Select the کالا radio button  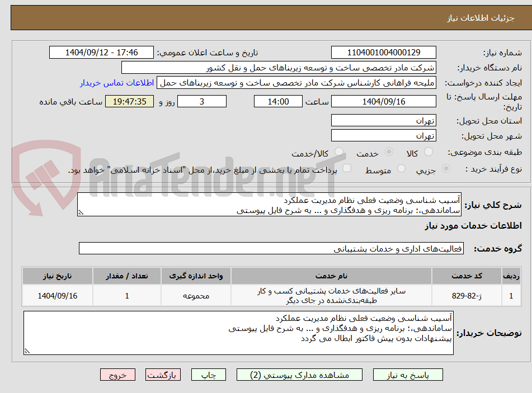(429, 152)
